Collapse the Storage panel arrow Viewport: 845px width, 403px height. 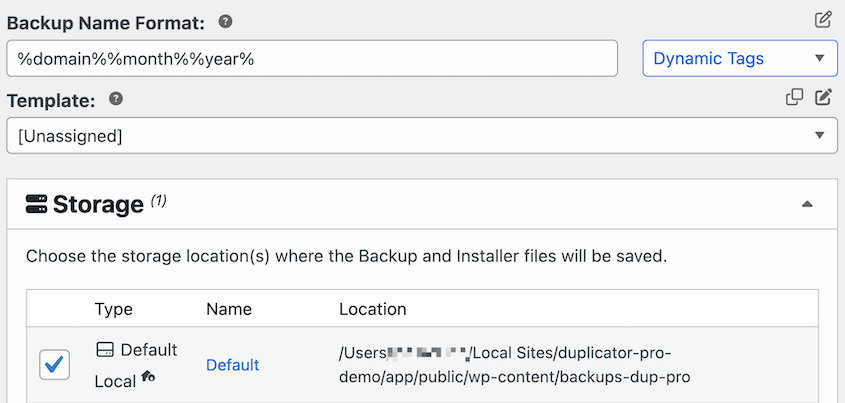pyautogui.click(x=807, y=204)
